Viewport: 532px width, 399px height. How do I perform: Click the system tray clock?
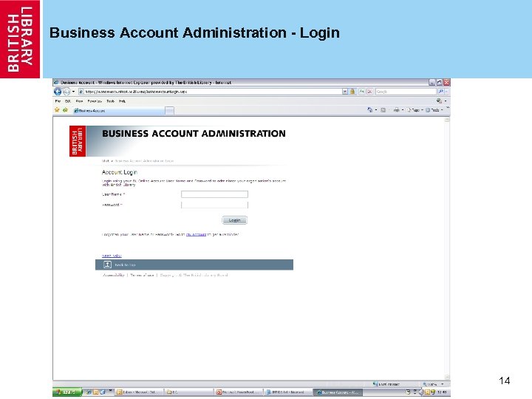(x=442, y=392)
